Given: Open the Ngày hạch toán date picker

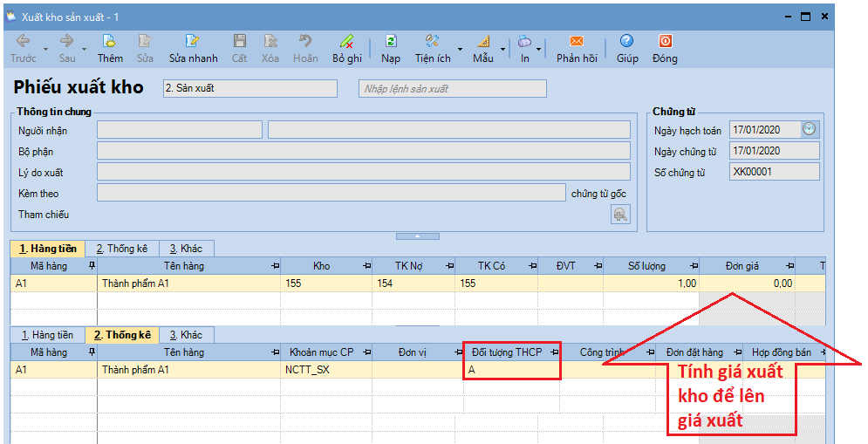Looking at the screenshot, I should [810, 129].
